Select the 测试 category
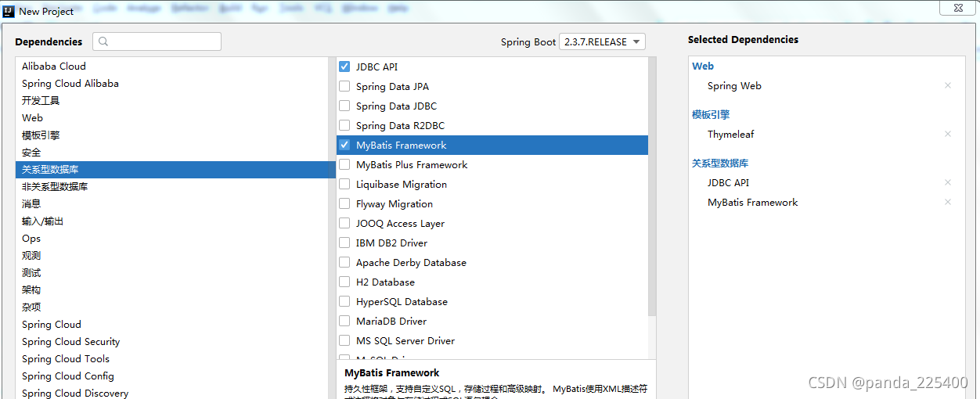The height and width of the screenshot is (399, 980). click(x=175, y=273)
